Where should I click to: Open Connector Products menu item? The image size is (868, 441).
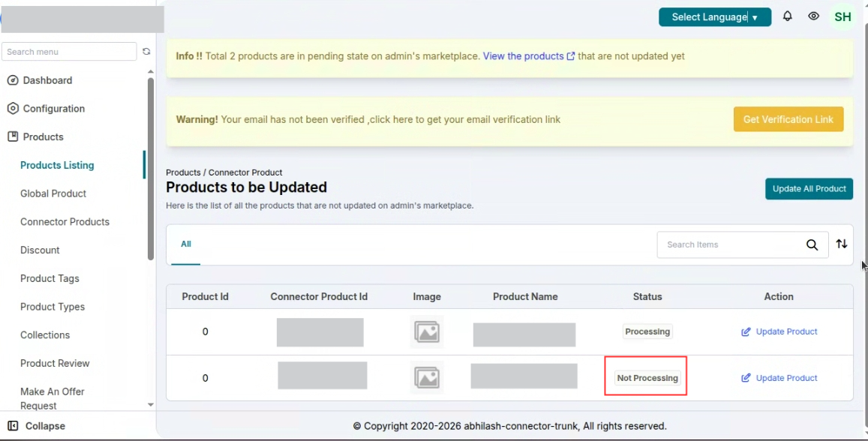pyautogui.click(x=65, y=221)
